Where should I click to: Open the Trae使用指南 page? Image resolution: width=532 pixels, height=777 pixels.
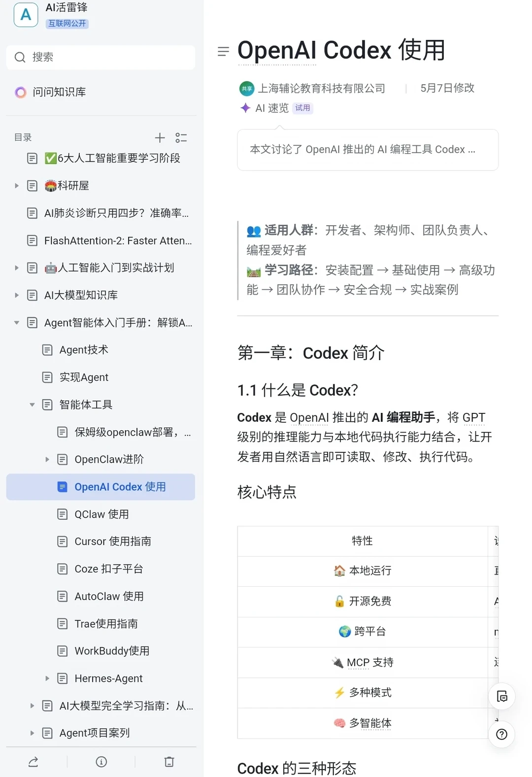pos(106,624)
